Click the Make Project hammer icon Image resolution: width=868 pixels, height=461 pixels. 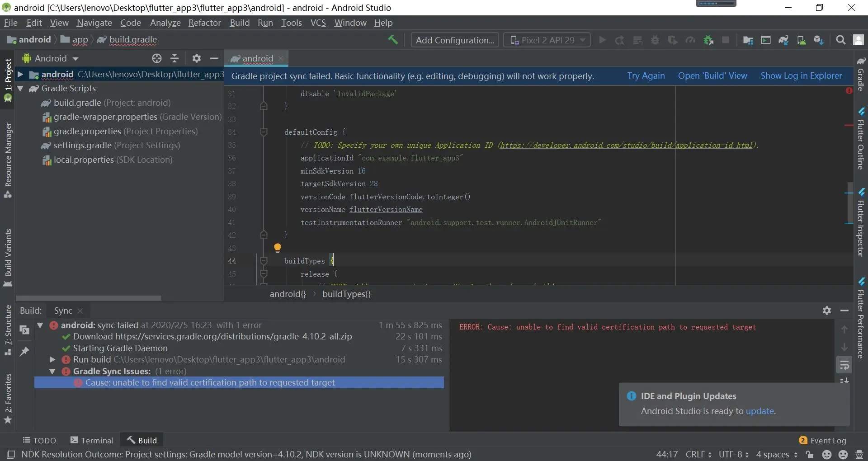pos(393,40)
